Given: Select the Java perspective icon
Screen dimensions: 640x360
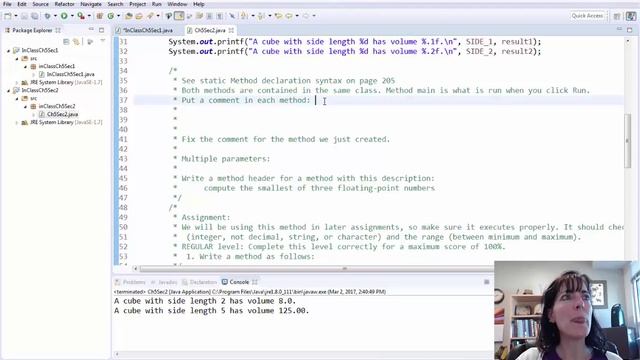Looking at the screenshot, I should 631,16.
